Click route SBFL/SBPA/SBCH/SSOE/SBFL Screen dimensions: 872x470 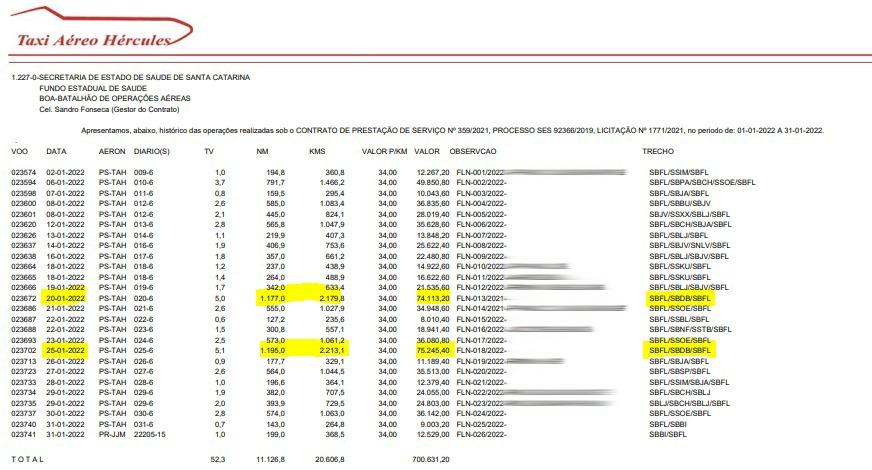702,182
